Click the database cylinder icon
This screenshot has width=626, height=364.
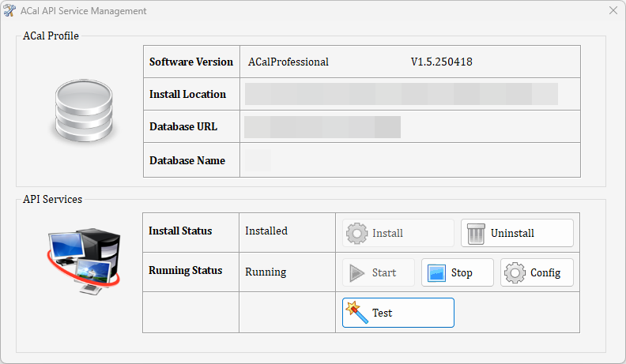84,111
